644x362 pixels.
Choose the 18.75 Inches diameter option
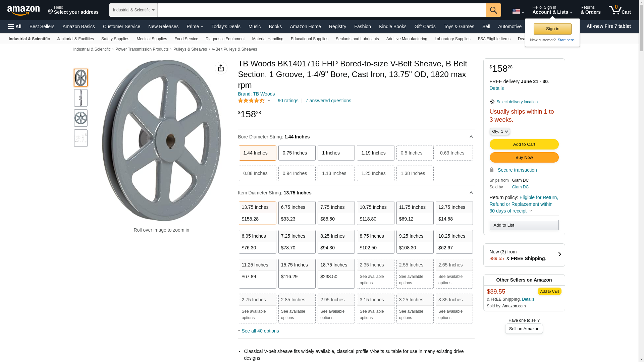tap(336, 273)
